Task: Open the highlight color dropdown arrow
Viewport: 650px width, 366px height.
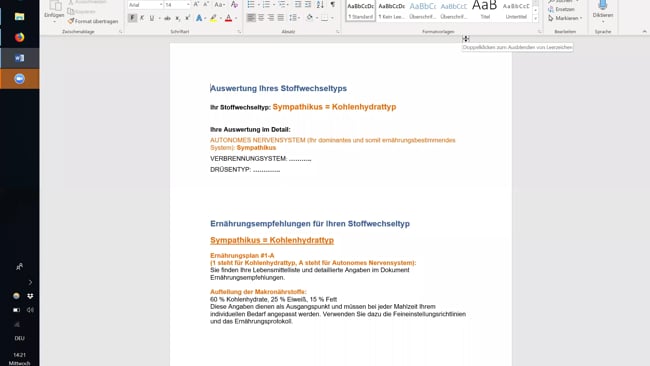Action: (221, 18)
